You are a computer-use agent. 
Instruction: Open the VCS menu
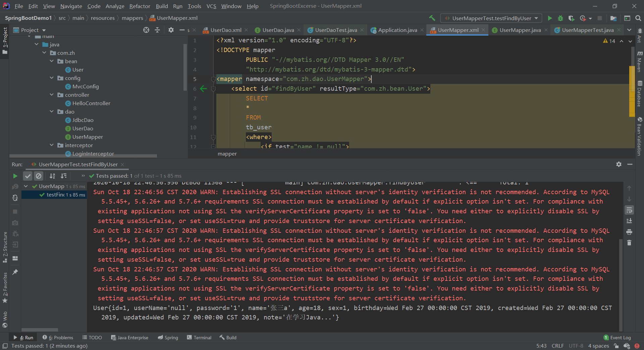click(x=211, y=6)
